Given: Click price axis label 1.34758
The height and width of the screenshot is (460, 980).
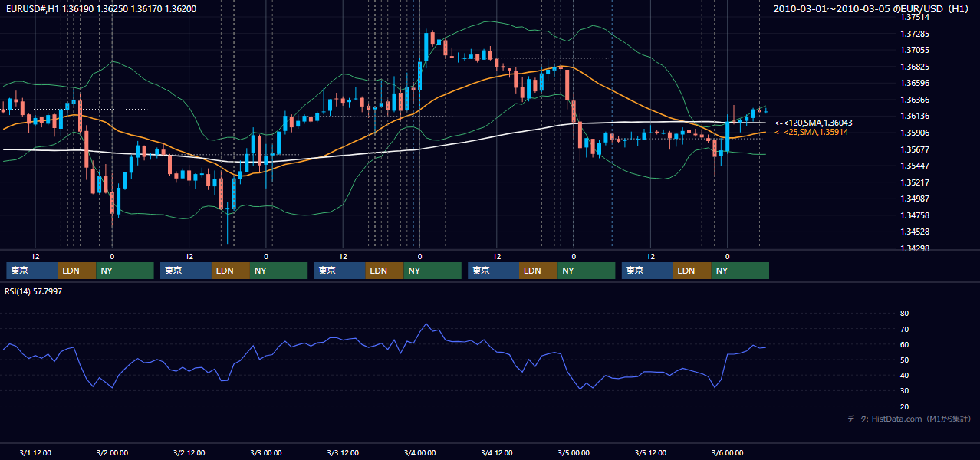Looking at the screenshot, I should pos(915,216).
